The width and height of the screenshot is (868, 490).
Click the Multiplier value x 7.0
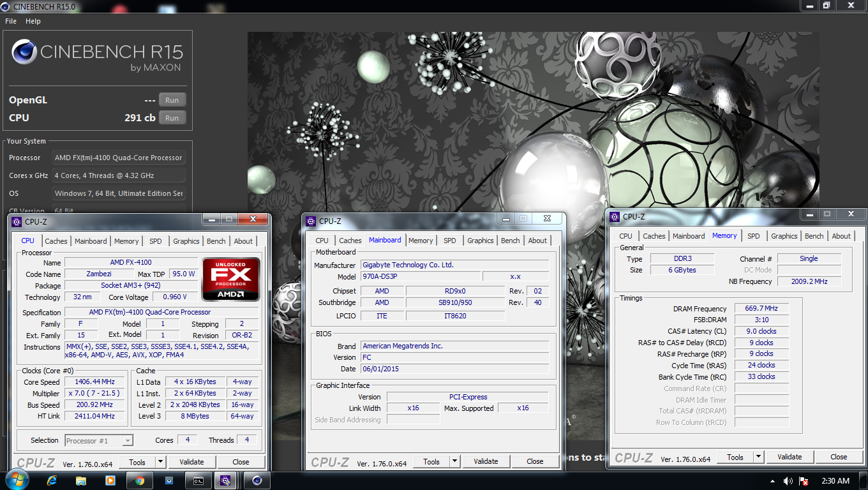(x=94, y=394)
